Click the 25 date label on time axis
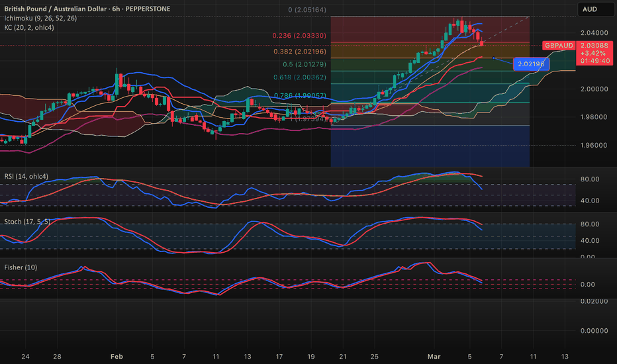 pyautogui.click(x=374, y=357)
